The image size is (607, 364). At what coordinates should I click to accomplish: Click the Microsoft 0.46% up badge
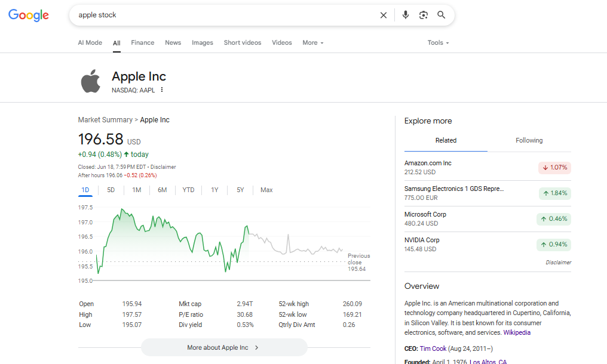pyautogui.click(x=554, y=219)
